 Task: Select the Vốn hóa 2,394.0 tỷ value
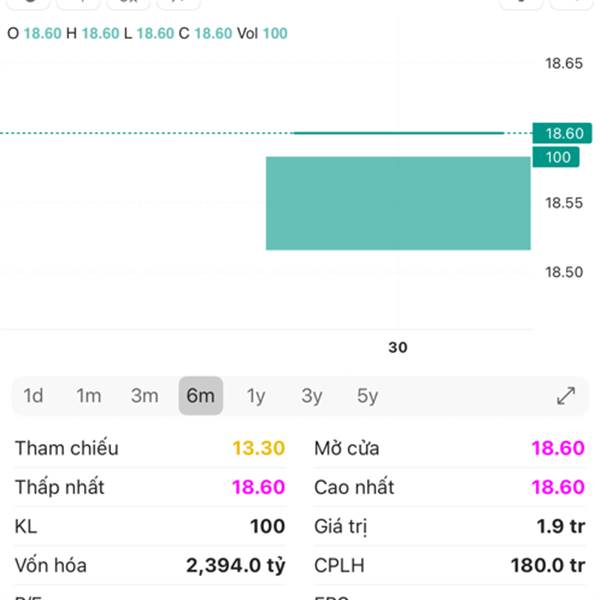(236, 565)
